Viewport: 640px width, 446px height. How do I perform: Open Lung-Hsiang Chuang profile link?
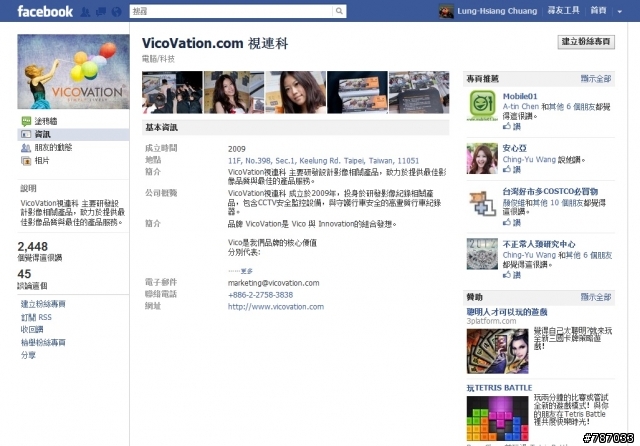(497, 11)
